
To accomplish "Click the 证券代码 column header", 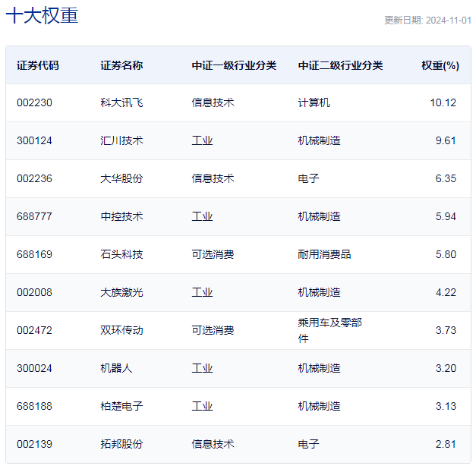I will point(38,65).
